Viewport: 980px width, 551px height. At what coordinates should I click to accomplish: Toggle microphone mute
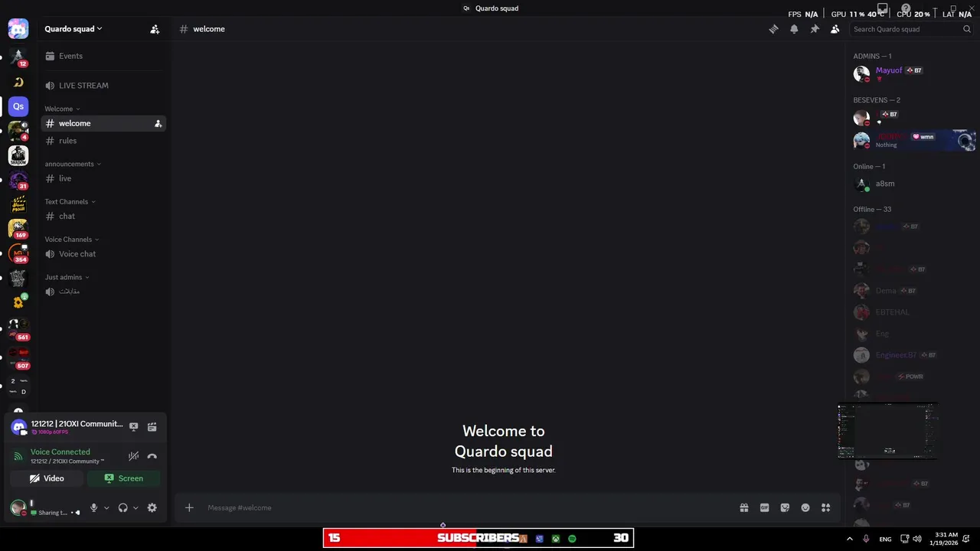pyautogui.click(x=93, y=507)
